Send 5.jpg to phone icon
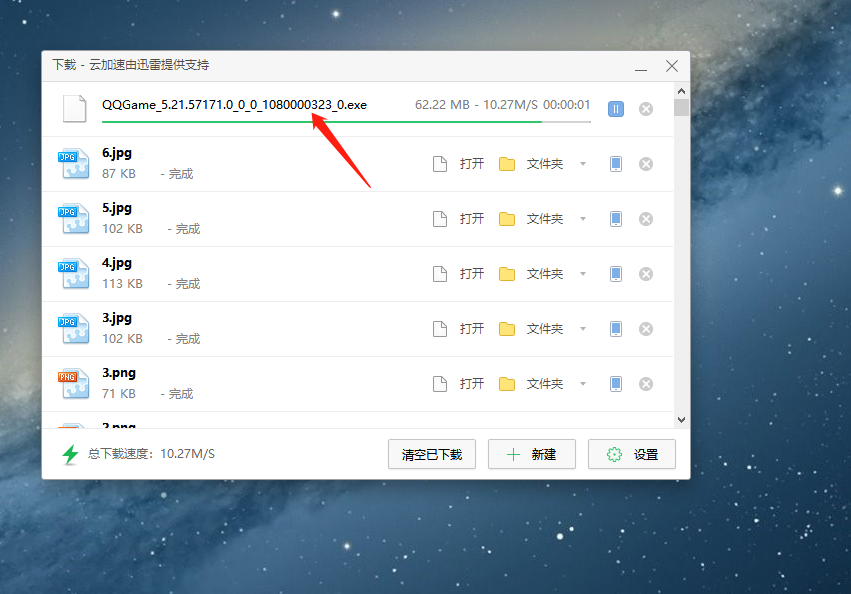The width and height of the screenshot is (851, 594). [x=615, y=219]
